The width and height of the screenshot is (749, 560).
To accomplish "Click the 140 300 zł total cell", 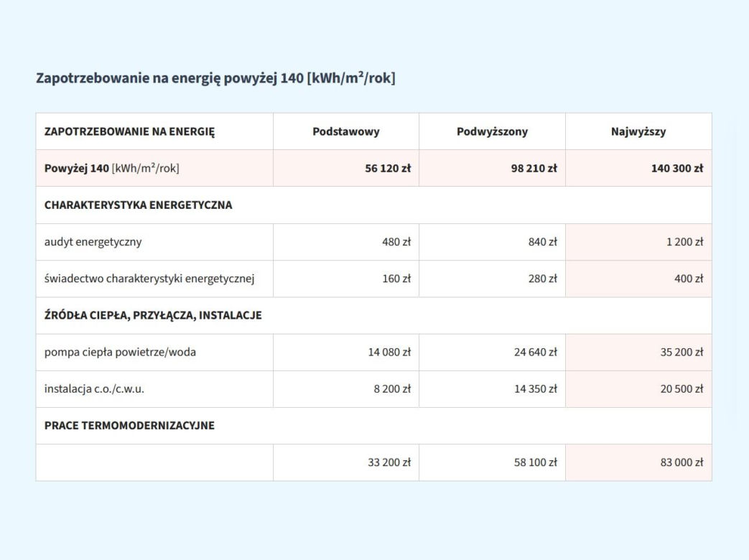I will point(638,168).
